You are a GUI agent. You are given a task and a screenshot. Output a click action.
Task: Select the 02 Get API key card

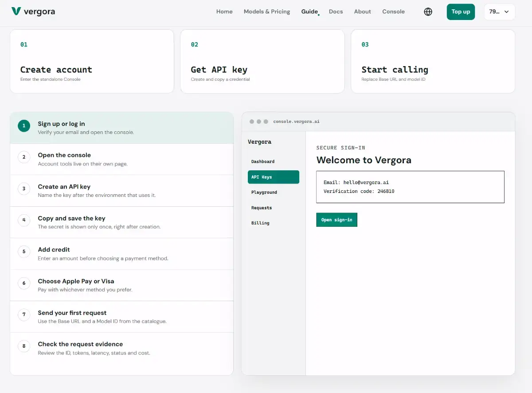[x=262, y=61]
